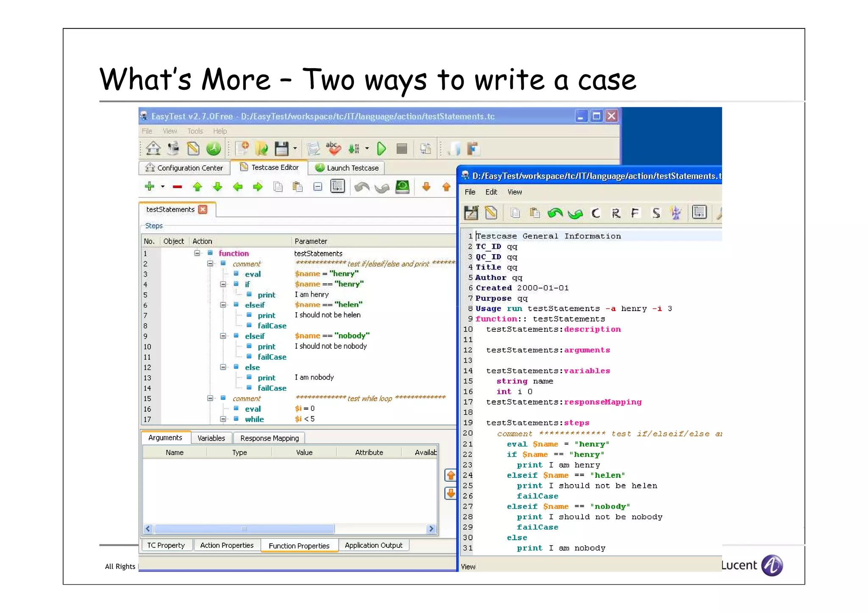
Task: Click the gray undo arrow in steps toolbar
Action: click(362, 187)
